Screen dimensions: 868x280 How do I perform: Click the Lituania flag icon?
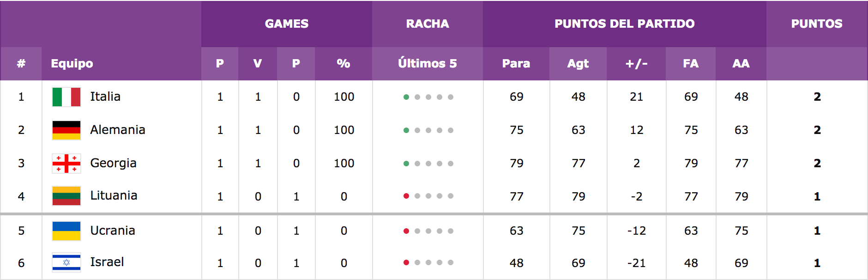[66, 196]
